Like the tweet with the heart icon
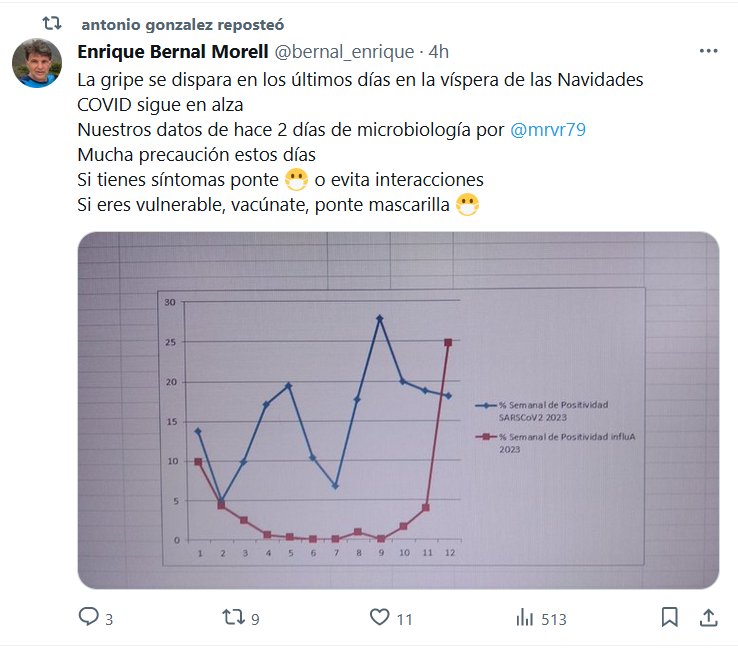Screen dimensions: 738x650 (x=379, y=618)
